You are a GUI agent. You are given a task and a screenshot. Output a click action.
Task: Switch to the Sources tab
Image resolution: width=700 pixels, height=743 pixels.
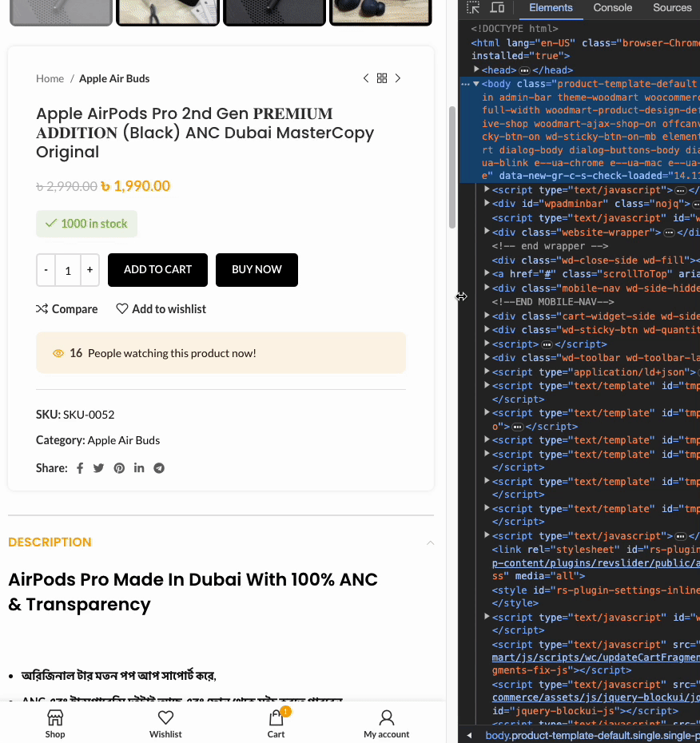coord(671,8)
